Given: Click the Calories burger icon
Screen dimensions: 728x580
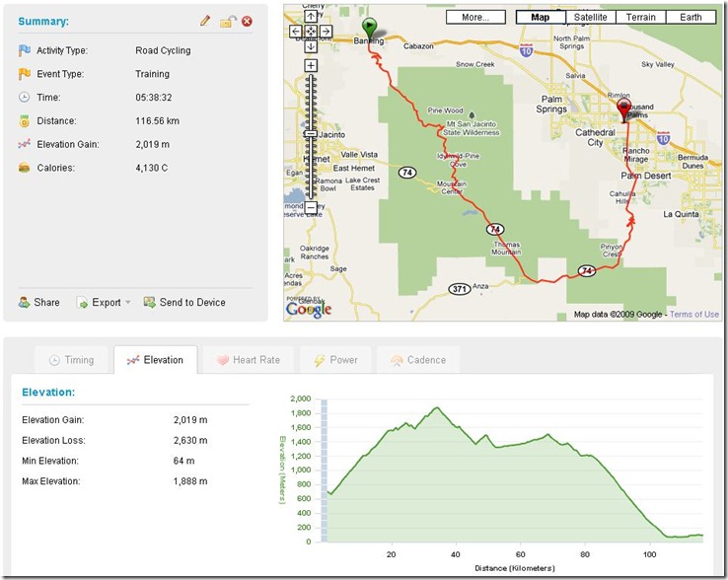Looking at the screenshot, I should [24, 168].
